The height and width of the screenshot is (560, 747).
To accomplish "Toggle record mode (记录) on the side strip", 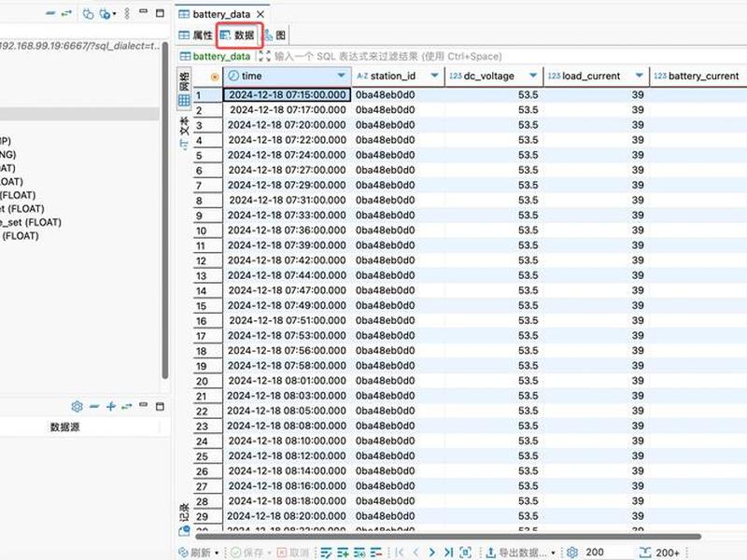I will point(184,519).
